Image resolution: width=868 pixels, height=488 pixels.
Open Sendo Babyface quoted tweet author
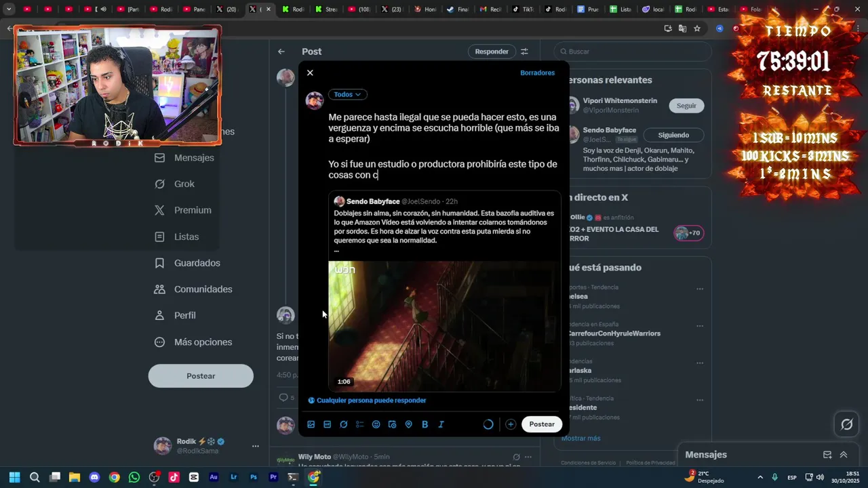pos(373,201)
